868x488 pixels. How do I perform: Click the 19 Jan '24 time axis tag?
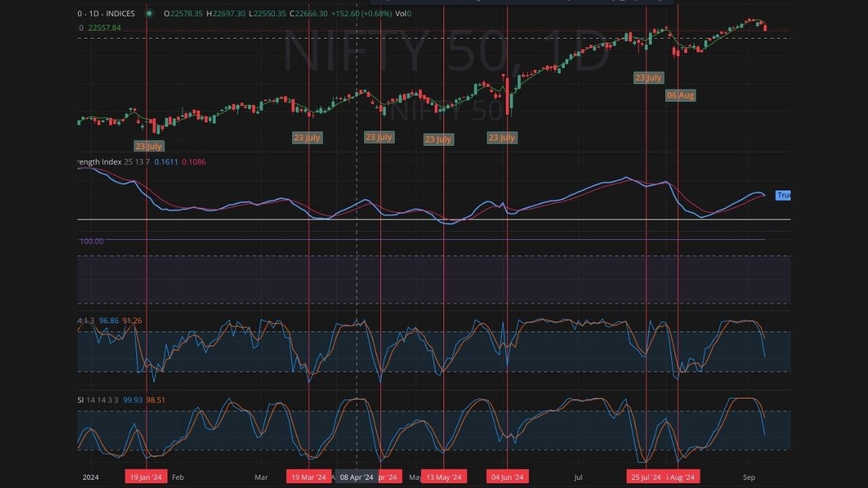tap(146, 477)
